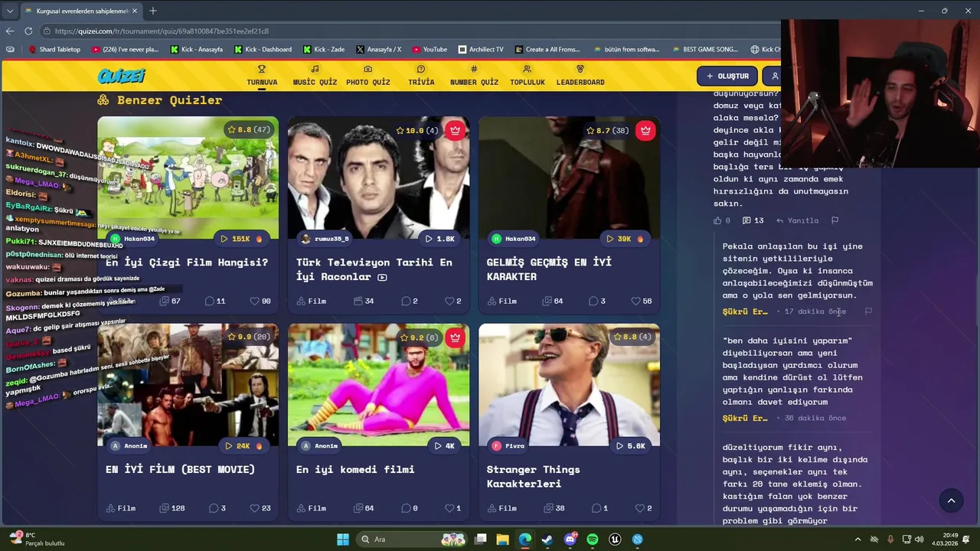The width and height of the screenshot is (980, 551).
Task: Click the crown badge on En iyi komedi filmi card
Action: pyautogui.click(x=456, y=337)
